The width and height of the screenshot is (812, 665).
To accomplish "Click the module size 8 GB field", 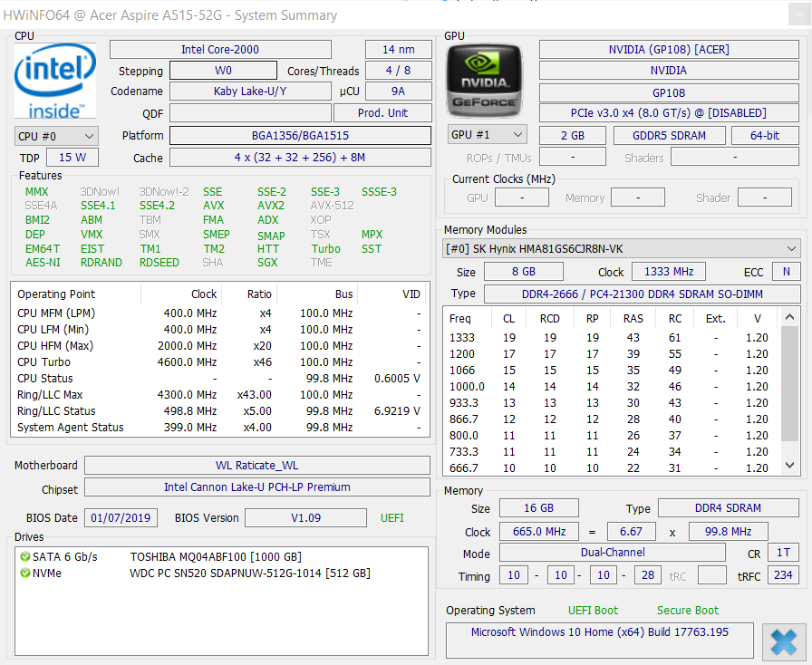I will click(524, 272).
